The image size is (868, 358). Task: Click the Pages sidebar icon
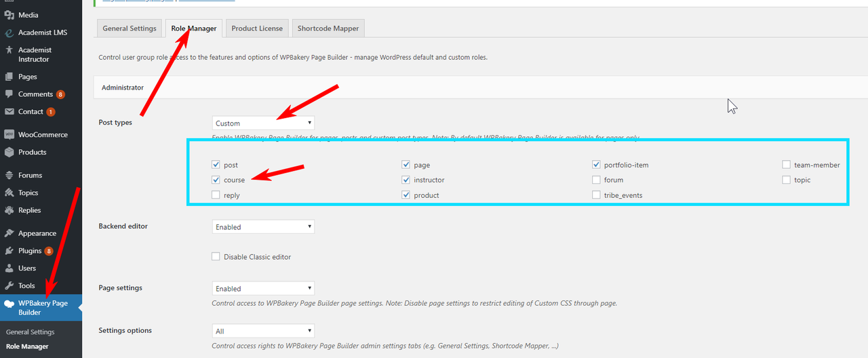click(9, 77)
